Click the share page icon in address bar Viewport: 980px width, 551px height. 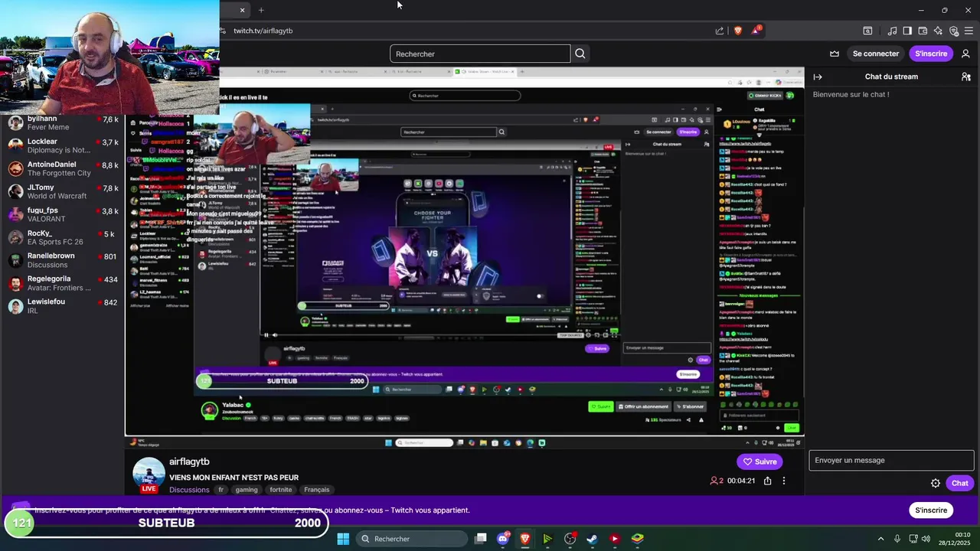pos(720,31)
